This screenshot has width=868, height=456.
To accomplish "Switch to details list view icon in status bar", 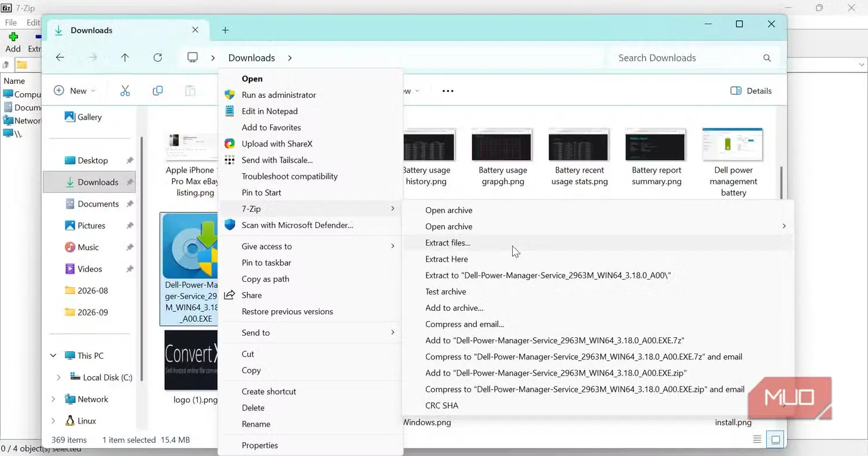I will [757, 439].
